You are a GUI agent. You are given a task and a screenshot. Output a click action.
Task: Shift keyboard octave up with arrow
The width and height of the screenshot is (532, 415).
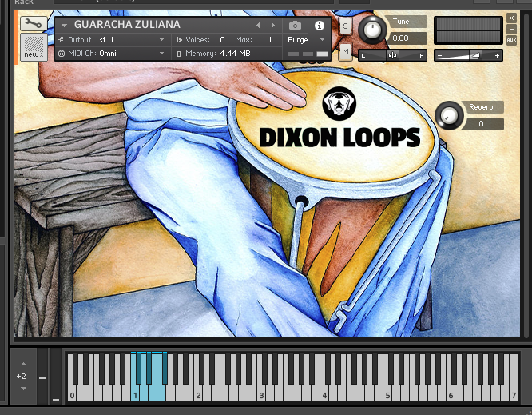(23, 364)
